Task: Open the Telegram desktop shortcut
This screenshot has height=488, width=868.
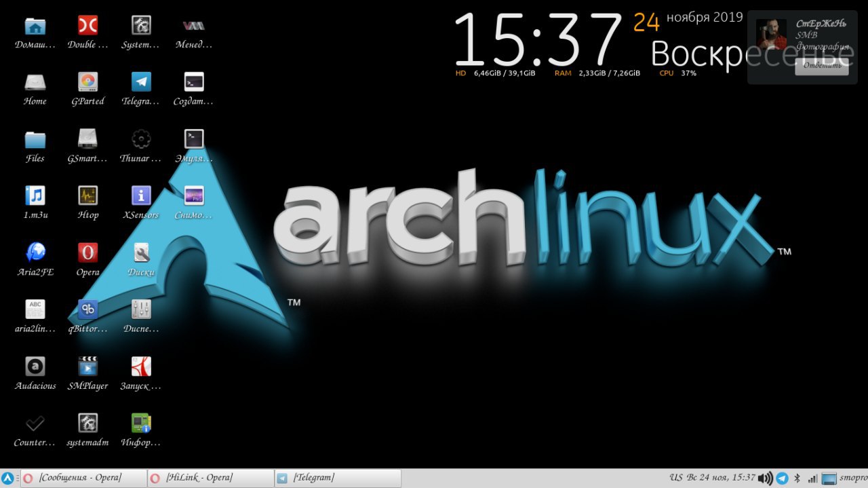Action: (141, 82)
